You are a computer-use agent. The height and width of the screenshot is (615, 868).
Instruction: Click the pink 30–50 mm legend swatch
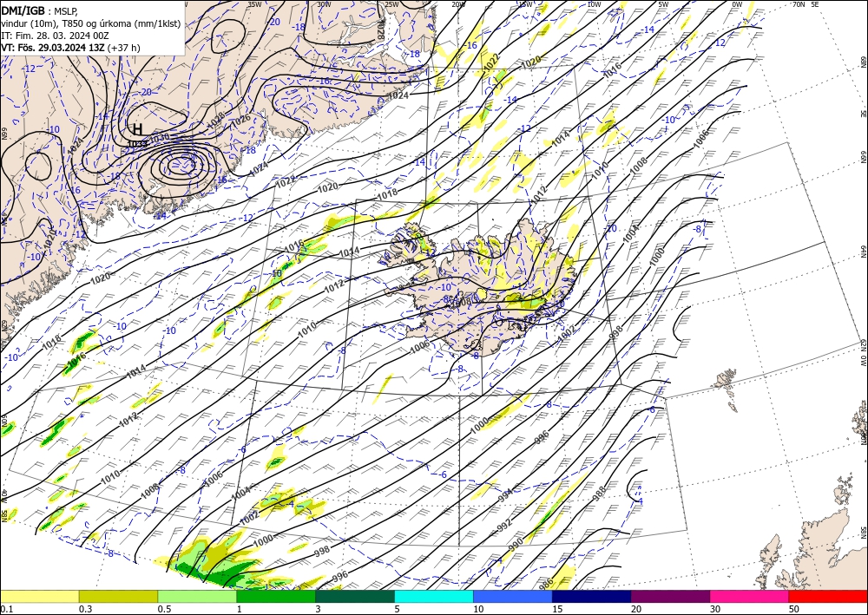pos(750,596)
